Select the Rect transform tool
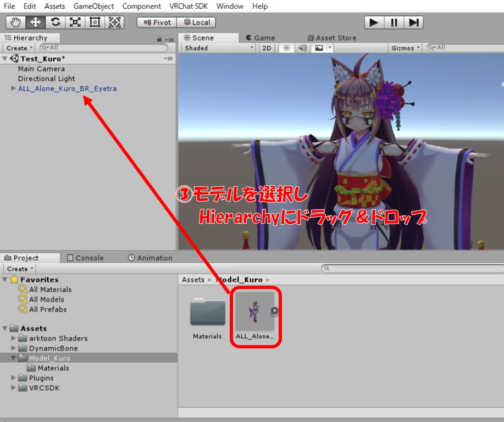504x422 pixels. [95, 23]
